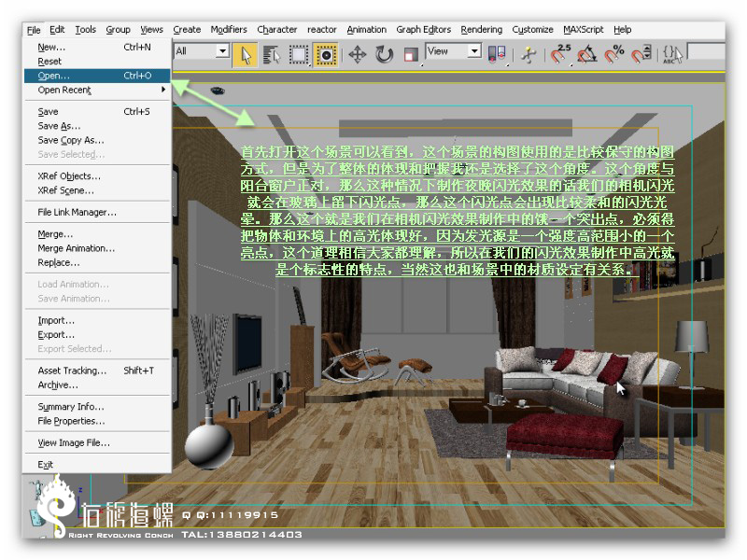Open the Animation menu
The height and width of the screenshot is (560, 747).
coord(367,30)
